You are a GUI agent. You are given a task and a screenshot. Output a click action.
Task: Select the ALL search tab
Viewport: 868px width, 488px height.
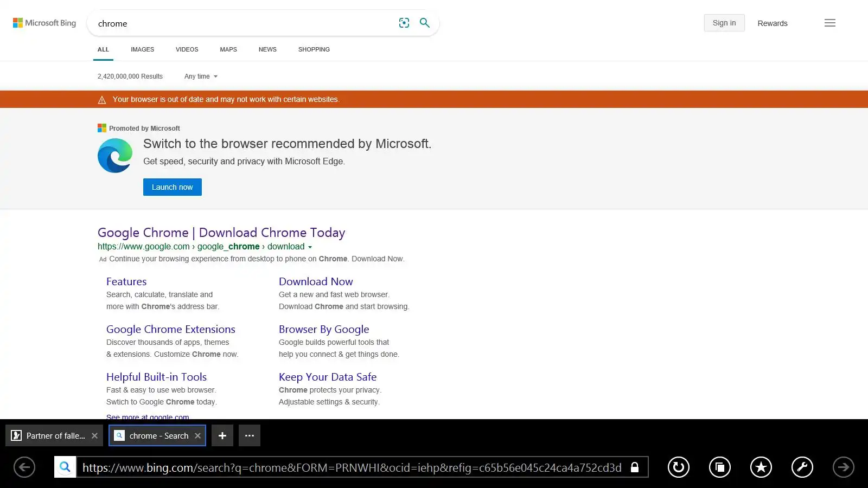103,49
